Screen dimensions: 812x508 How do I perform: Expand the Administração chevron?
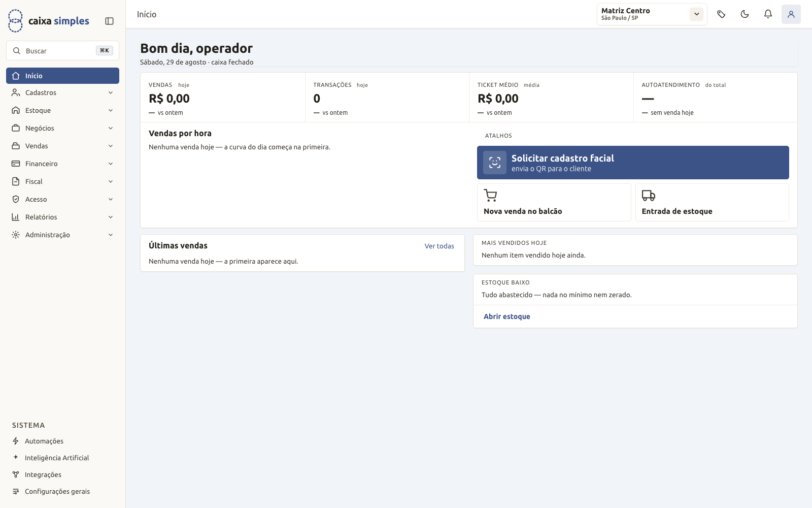[x=111, y=235]
